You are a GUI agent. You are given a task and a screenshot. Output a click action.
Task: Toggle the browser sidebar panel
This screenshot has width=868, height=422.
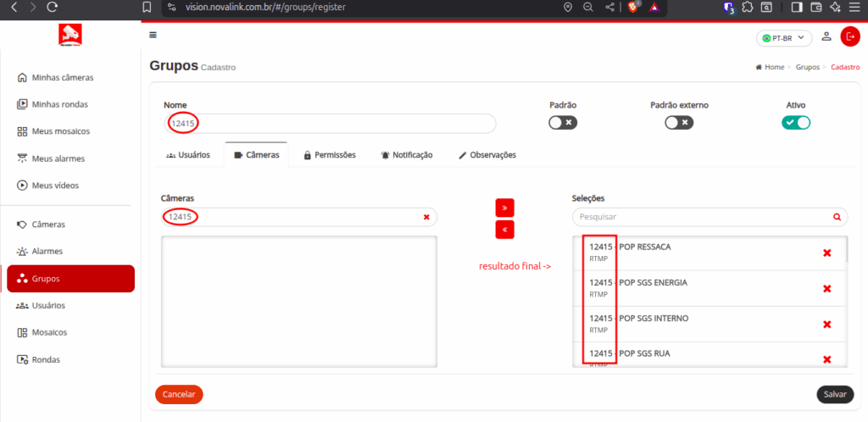point(797,7)
